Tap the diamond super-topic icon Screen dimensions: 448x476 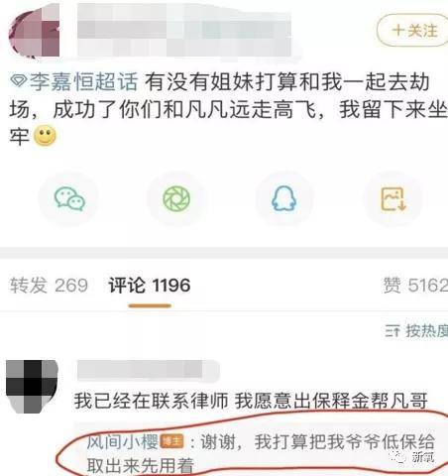point(18,80)
